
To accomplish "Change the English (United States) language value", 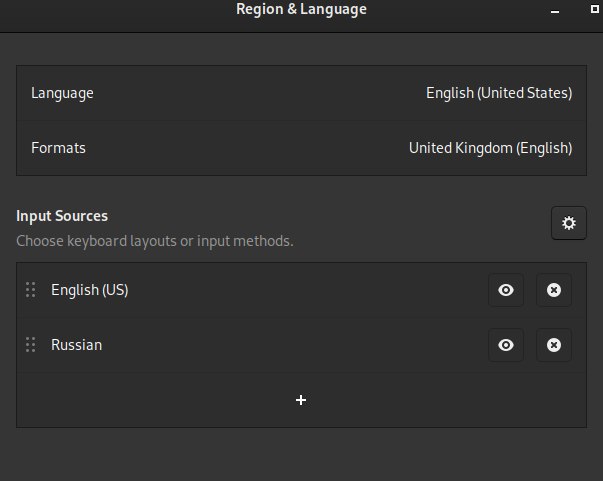I will click(x=499, y=93).
